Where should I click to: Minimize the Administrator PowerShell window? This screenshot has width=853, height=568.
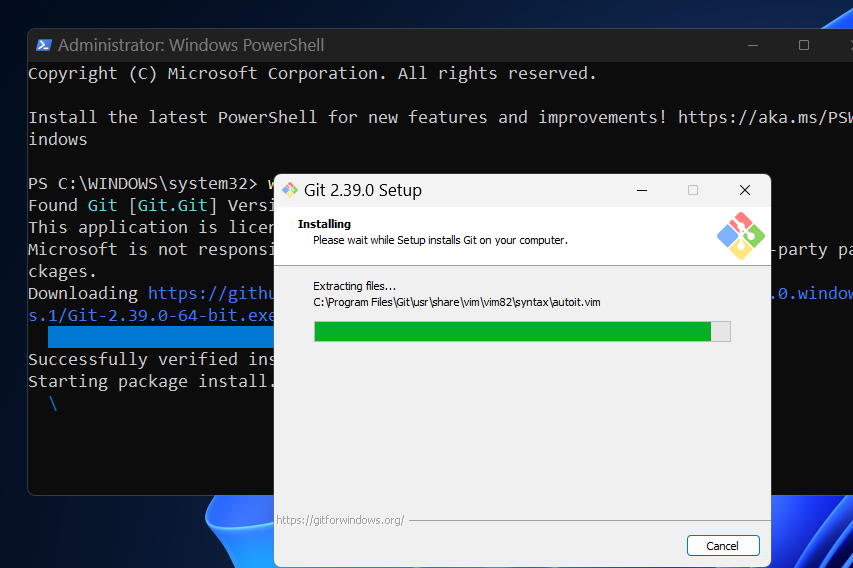tap(753, 45)
